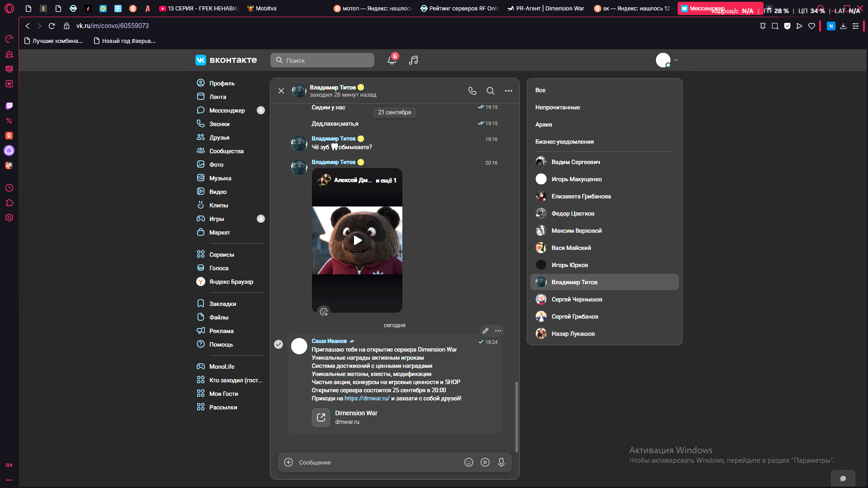
Task: Edit the Саша Иванов message with pencil icon
Action: click(x=486, y=331)
